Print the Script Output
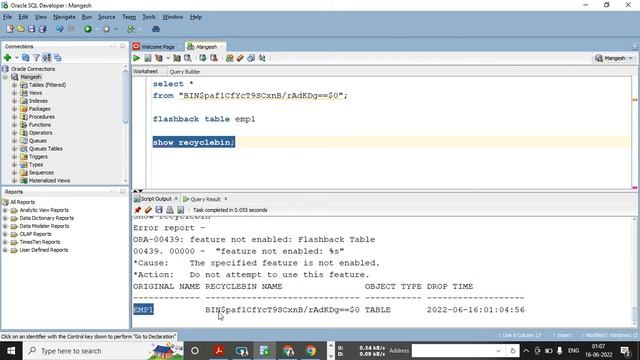This screenshot has height=360, width=640. 169,210
